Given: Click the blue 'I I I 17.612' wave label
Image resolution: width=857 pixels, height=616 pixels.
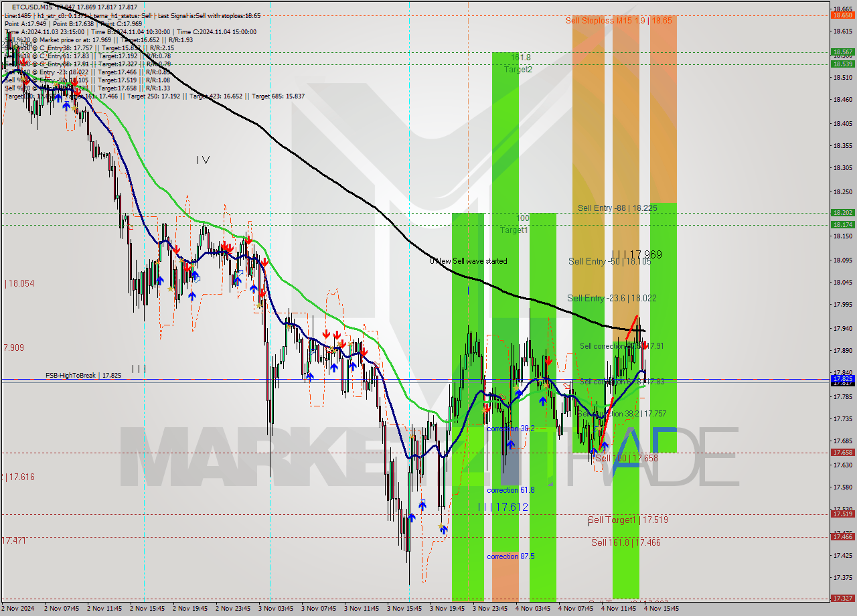Looking at the screenshot, I should coord(503,508).
